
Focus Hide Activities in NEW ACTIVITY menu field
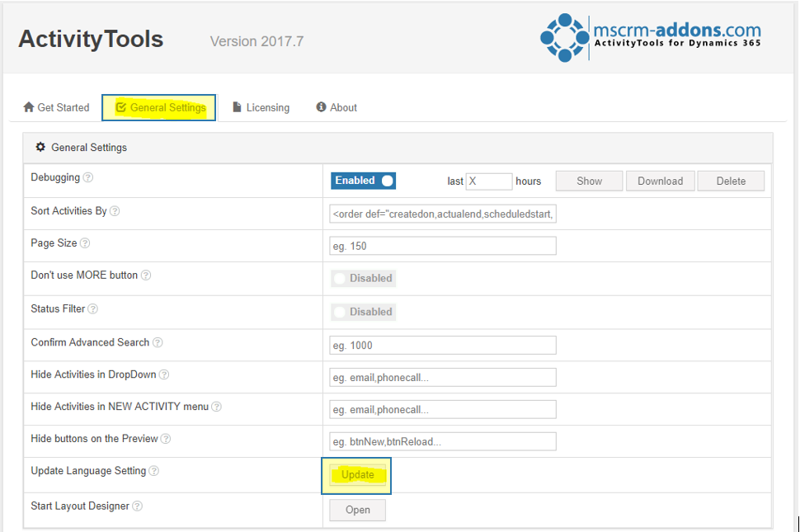tap(443, 410)
